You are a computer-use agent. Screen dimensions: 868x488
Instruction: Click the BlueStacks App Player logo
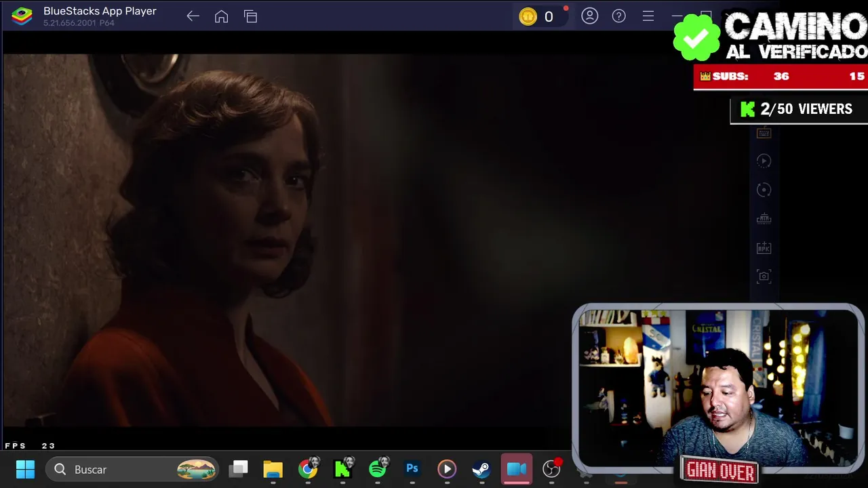[22, 16]
